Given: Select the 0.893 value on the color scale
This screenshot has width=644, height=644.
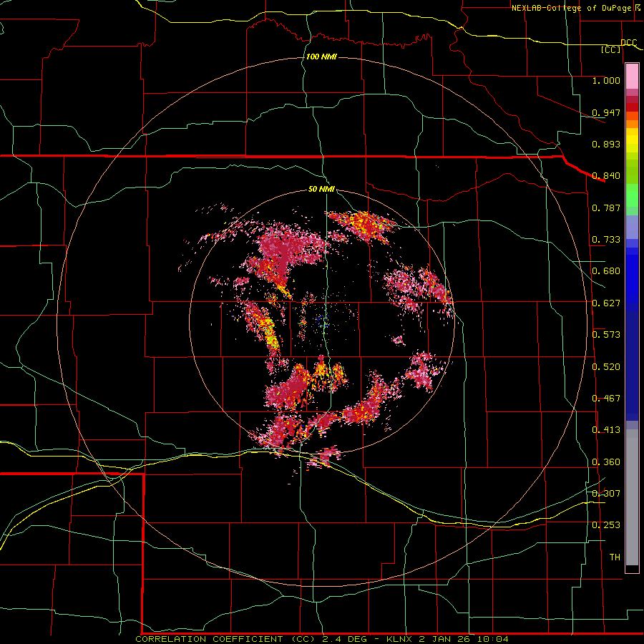Looking at the screenshot, I should point(606,144).
